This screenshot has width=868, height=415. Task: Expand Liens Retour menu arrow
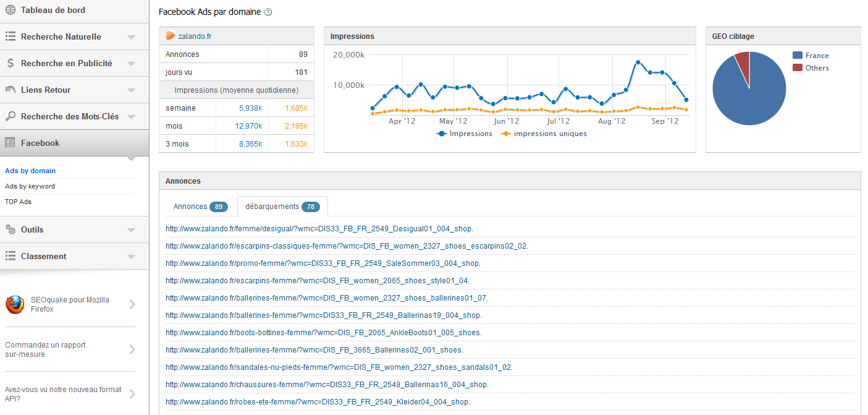click(131, 90)
